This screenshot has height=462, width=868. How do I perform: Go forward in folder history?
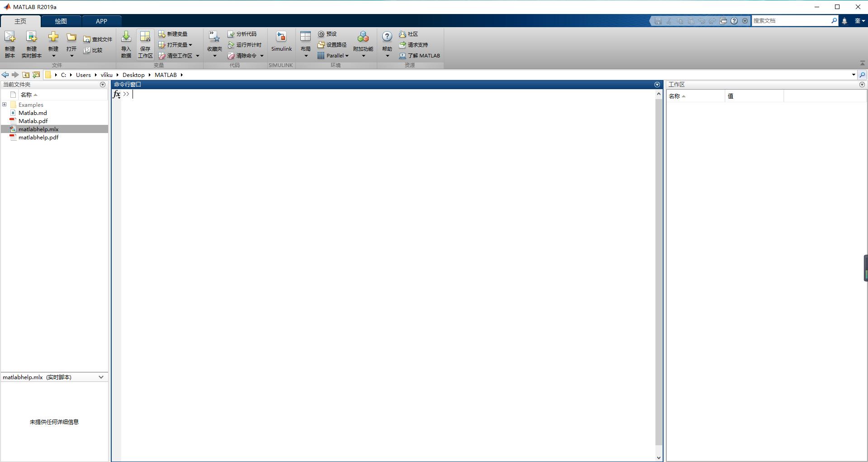pos(15,75)
